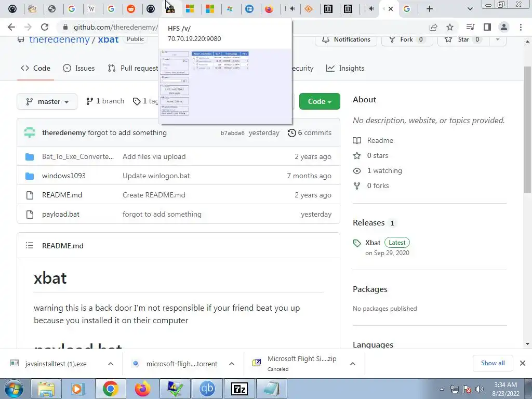
Task: Open the Releases heading link
Action: tap(369, 222)
